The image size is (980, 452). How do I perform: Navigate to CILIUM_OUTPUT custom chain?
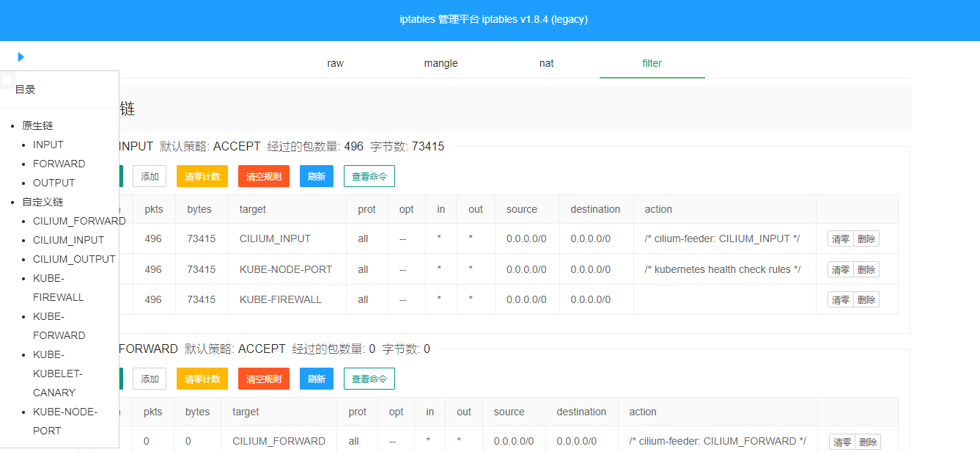[x=74, y=259]
